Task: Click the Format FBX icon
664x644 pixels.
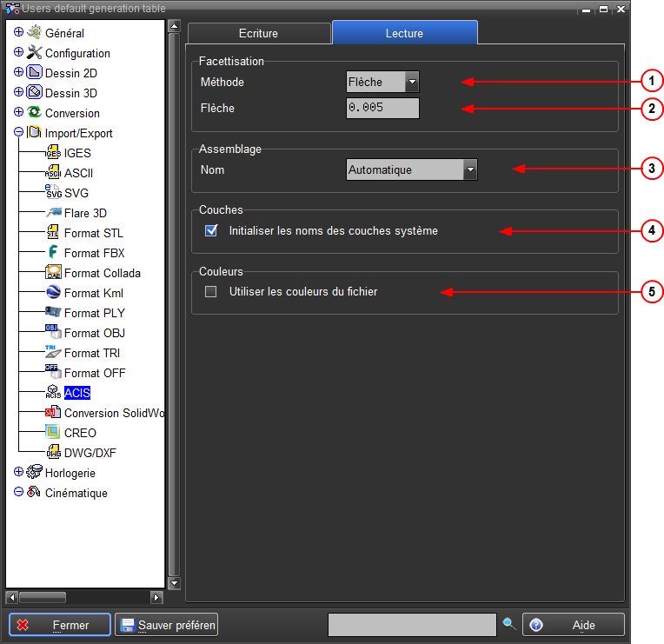Action: 52,253
